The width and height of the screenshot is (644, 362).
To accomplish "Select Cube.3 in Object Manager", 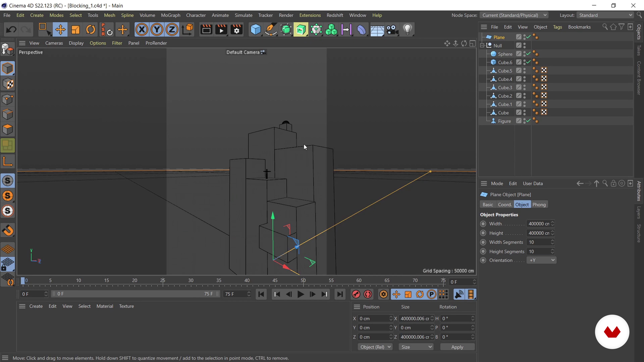I will (x=505, y=87).
